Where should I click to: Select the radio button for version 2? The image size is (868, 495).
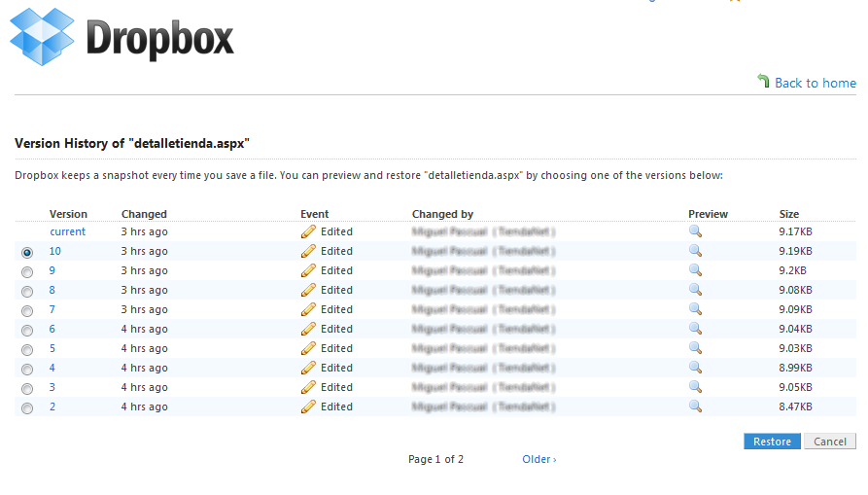[x=27, y=408]
